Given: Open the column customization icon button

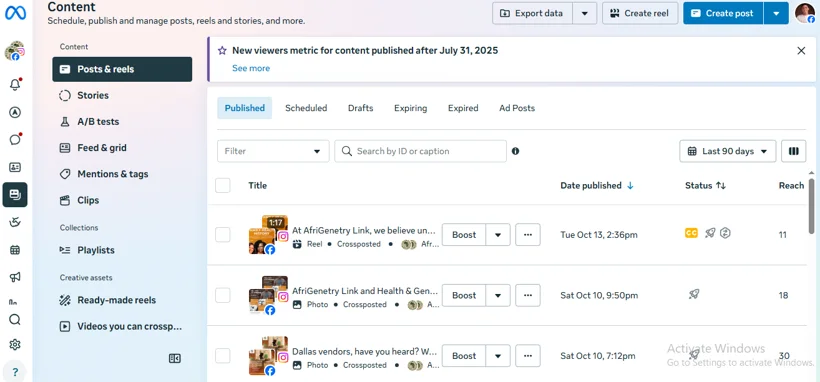Looking at the screenshot, I should pos(794,151).
